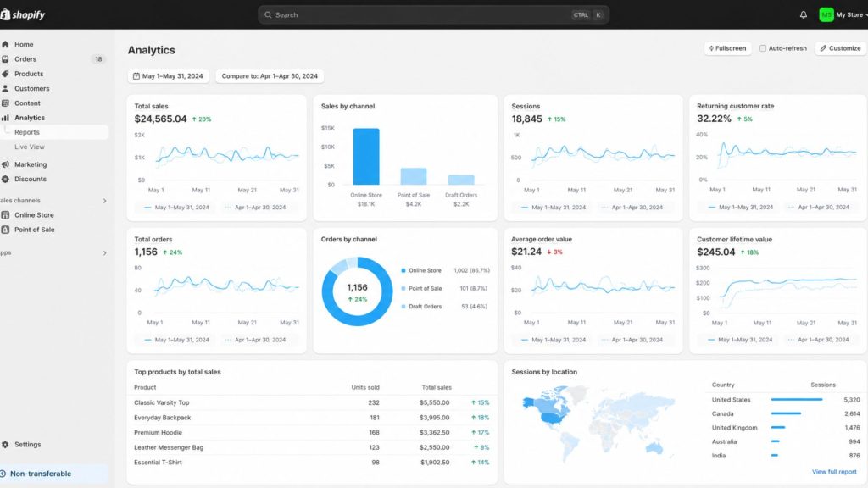The height and width of the screenshot is (488, 868).
Task: Click the Shopify logo icon
Action: click(5, 14)
